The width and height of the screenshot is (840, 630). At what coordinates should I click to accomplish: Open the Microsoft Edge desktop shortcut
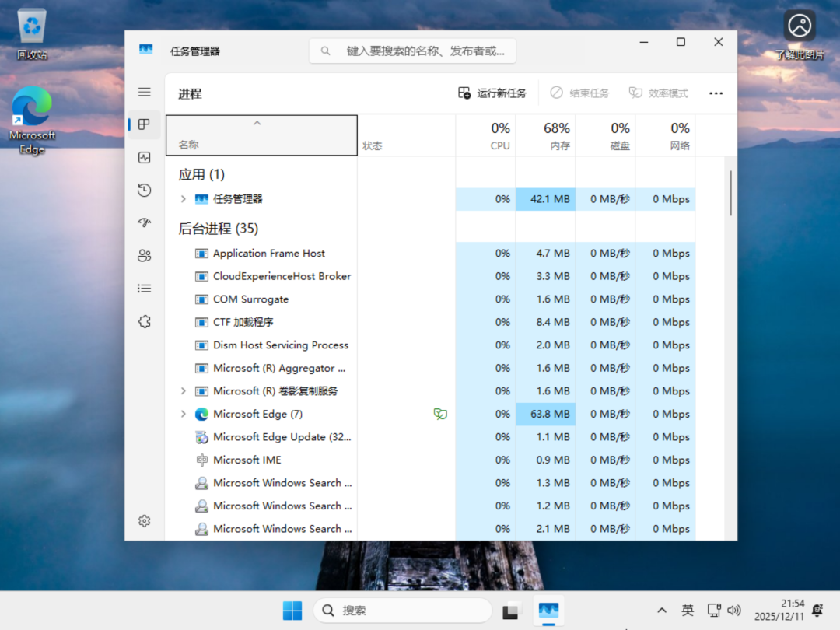coord(32,121)
